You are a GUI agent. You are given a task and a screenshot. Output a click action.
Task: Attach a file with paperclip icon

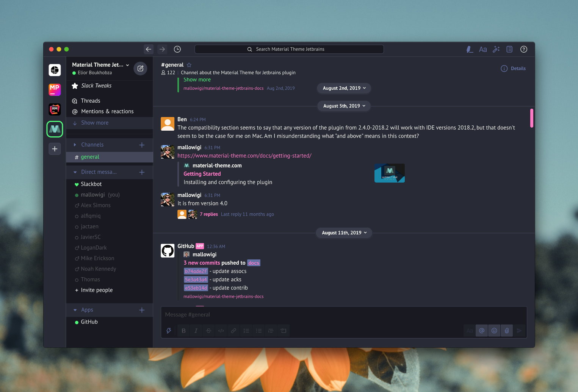click(x=507, y=331)
